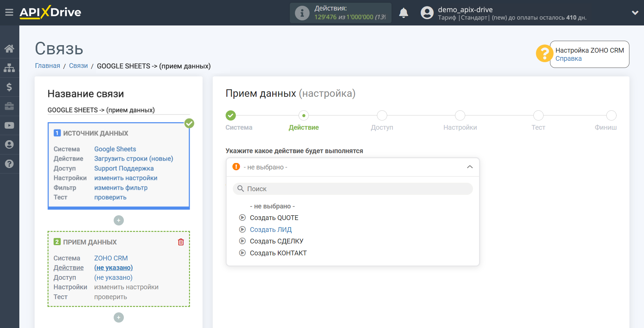Click the ИСТОЧНИК ДАННЫХ header

(96, 133)
